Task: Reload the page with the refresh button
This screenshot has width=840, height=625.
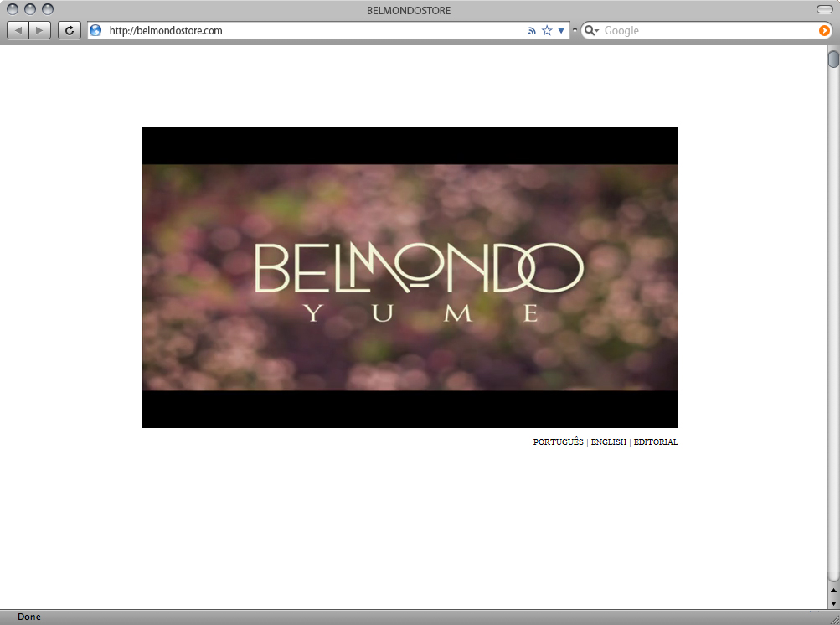Action: [x=70, y=30]
